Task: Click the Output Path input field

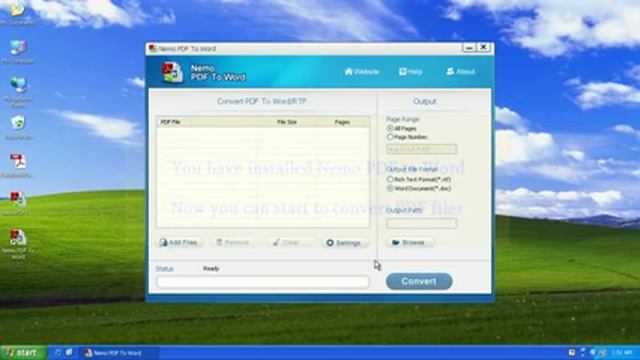Action: (422, 223)
